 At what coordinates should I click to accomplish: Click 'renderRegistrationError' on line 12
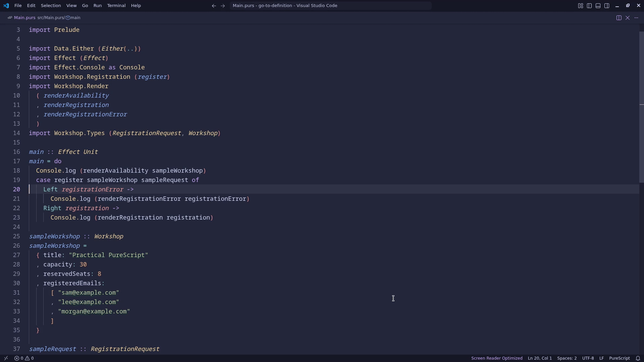[x=85, y=114]
